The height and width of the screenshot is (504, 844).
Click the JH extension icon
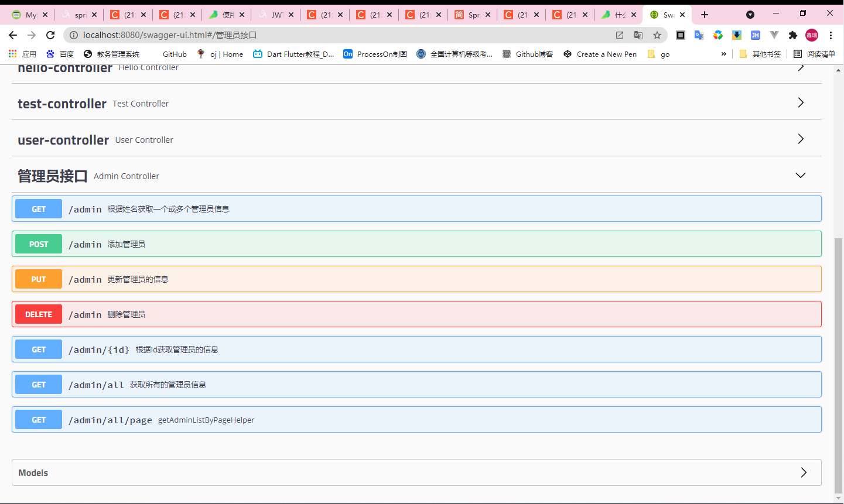click(x=756, y=35)
